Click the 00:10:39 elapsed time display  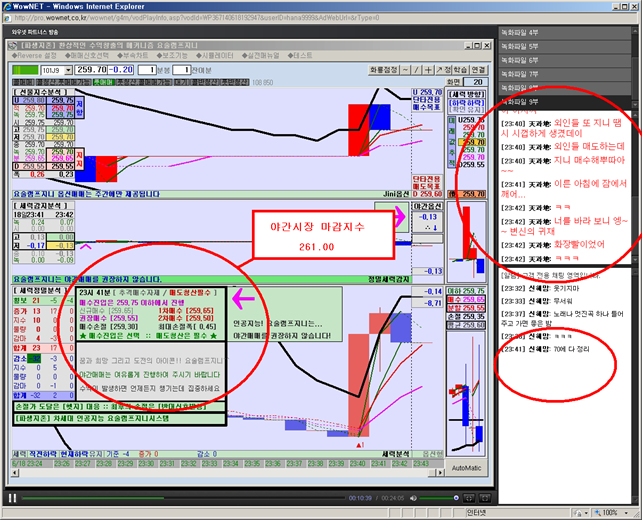point(360,498)
